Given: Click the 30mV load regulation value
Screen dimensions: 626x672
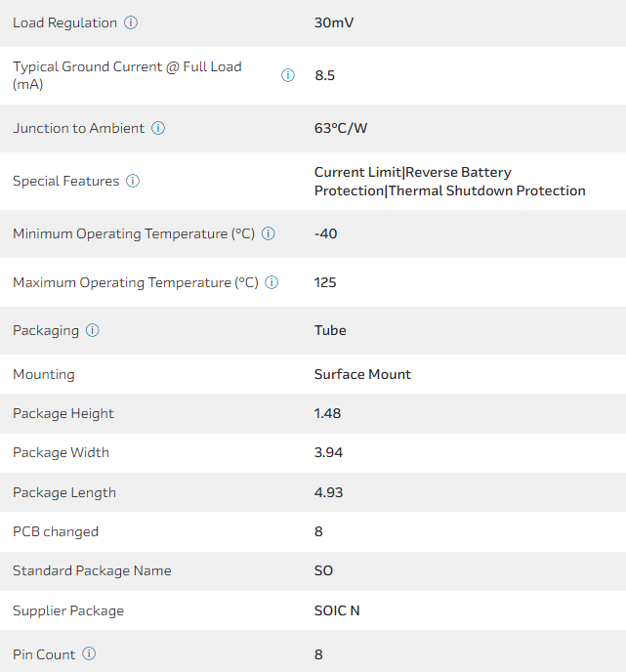Looking at the screenshot, I should pyautogui.click(x=334, y=22).
